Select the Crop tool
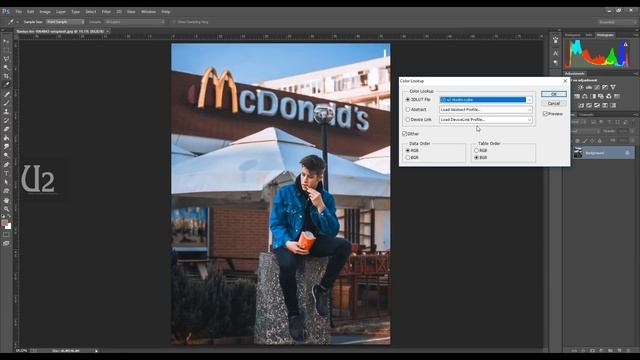The height and width of the screenshot is (360, 640). (x=6, y=76)
